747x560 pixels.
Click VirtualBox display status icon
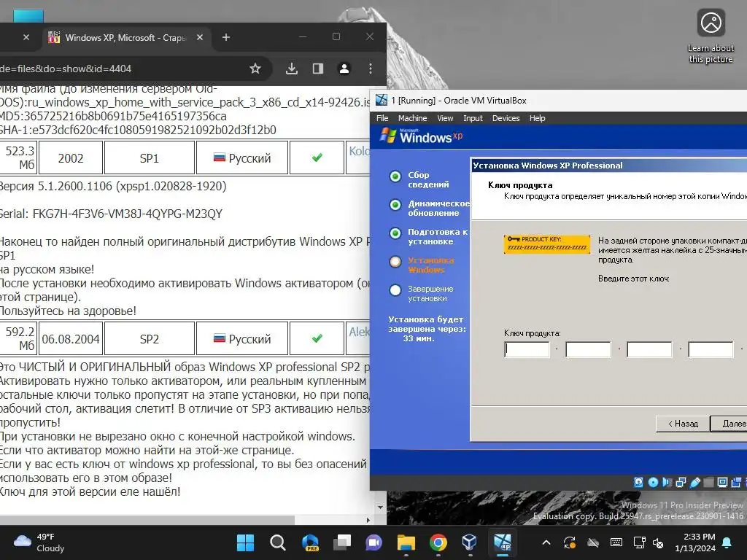coord(722,483)
